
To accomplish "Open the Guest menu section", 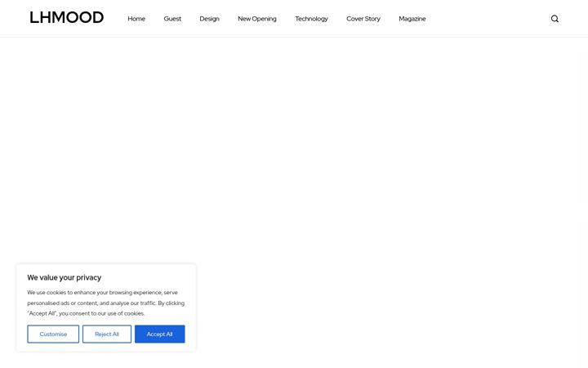I will (172, 19).
